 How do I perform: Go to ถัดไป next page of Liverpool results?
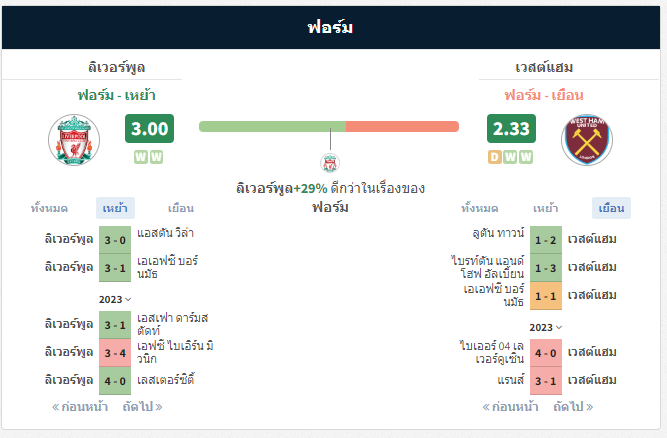pyautogui.click(x=143, y=407)
